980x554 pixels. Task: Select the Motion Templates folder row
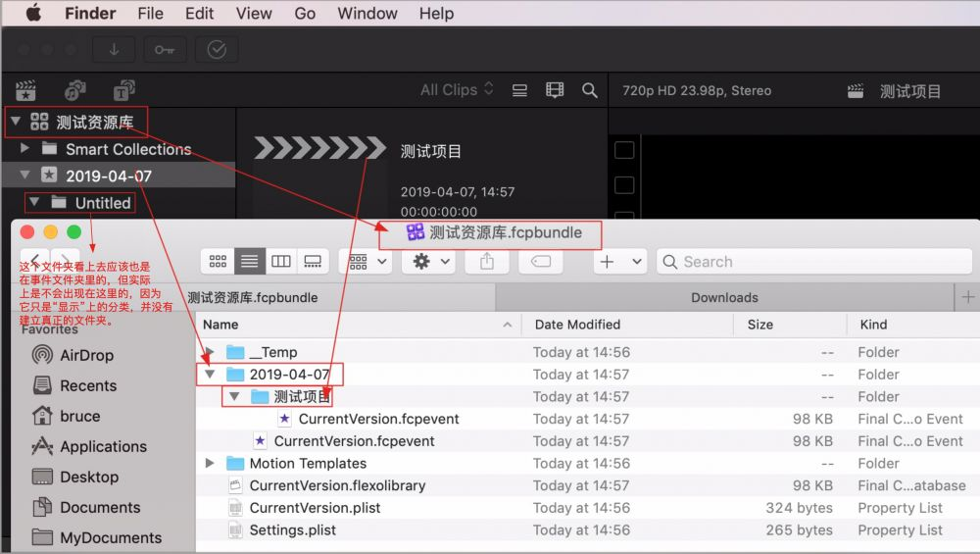coord(587,464)
